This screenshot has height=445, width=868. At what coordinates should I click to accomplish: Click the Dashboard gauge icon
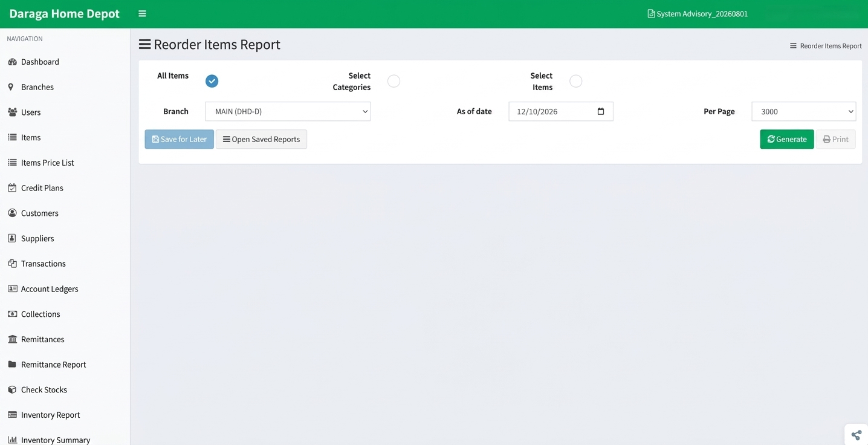[x=12, y=62]
